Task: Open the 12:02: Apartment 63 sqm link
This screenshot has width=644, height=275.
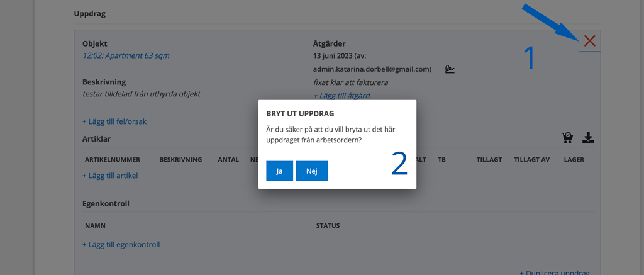Action: (x=126, y=55)
